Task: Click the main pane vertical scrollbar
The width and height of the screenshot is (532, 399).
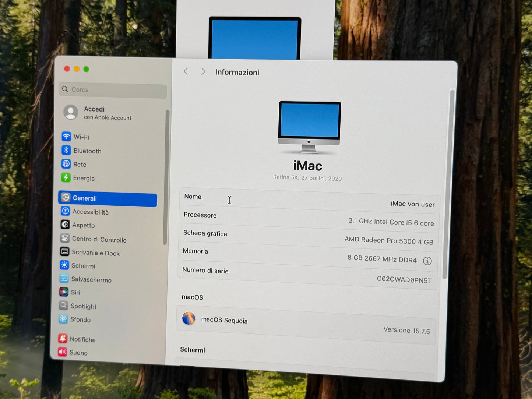Action: [x=448, y=184]
